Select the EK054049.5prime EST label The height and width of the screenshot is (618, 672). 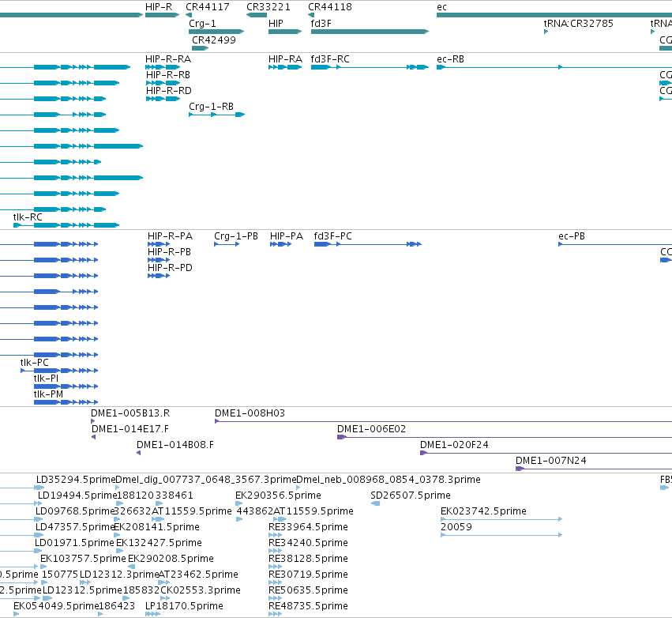click(x=56, y=606)
